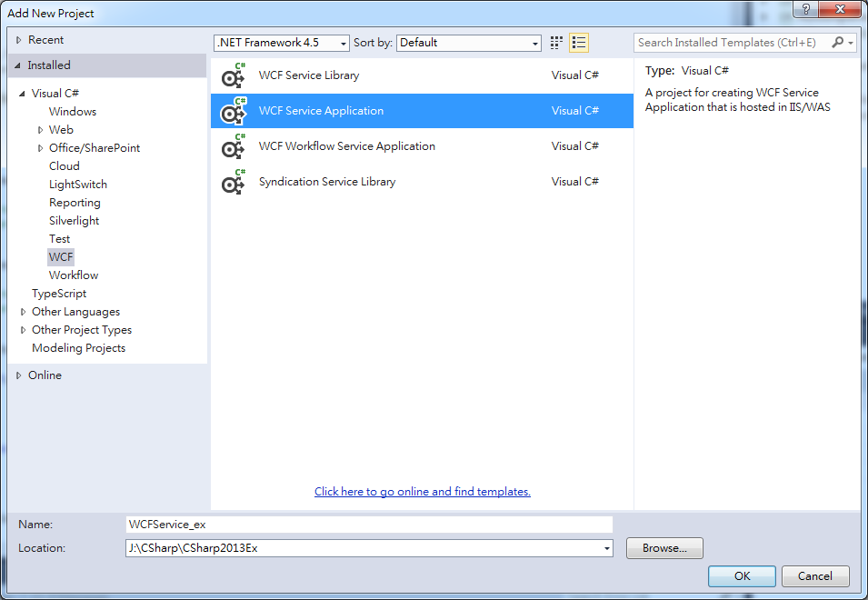Click the Installed section label
The image size is (868, 600).
point(49,65)
